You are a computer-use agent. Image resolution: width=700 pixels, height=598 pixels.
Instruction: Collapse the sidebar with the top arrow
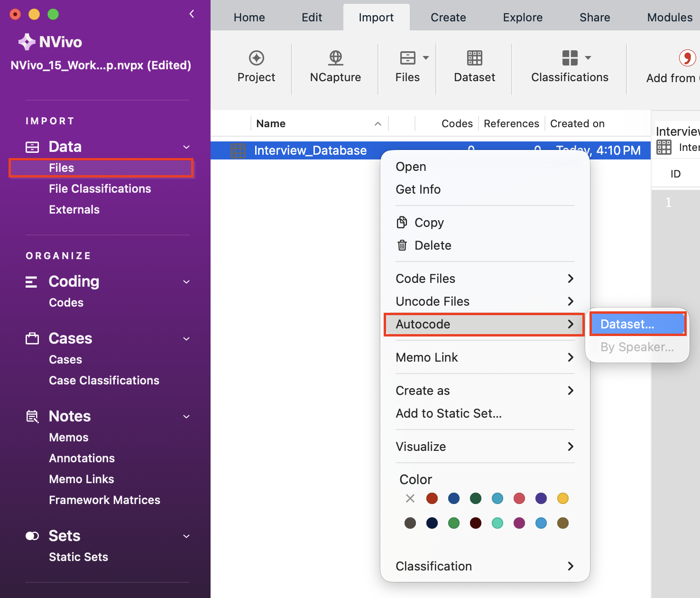pos(192,14)
